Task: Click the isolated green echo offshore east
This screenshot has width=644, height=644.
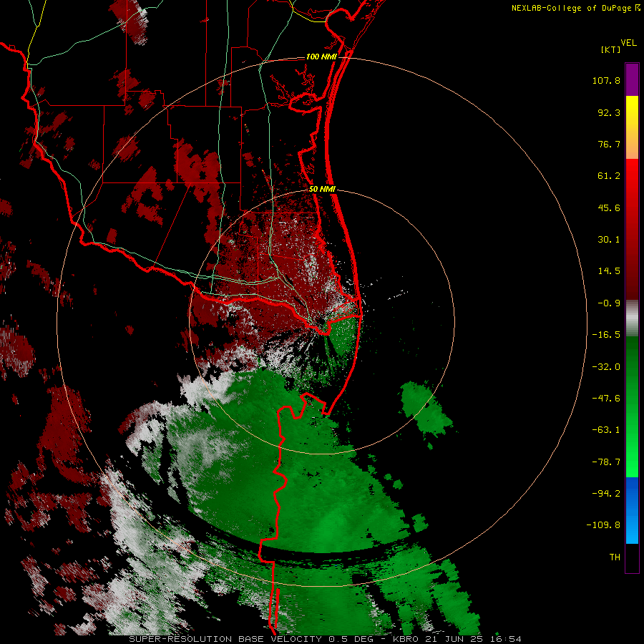Action: point(426,409)
